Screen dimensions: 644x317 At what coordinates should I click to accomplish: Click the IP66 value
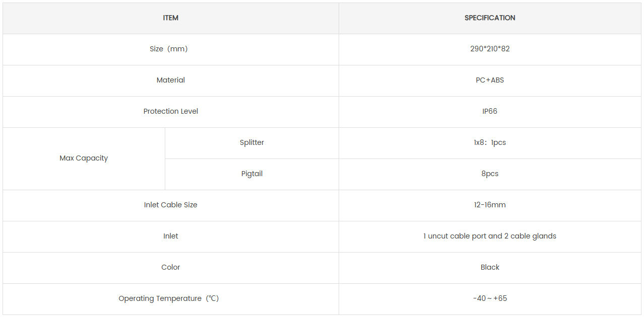489,112
